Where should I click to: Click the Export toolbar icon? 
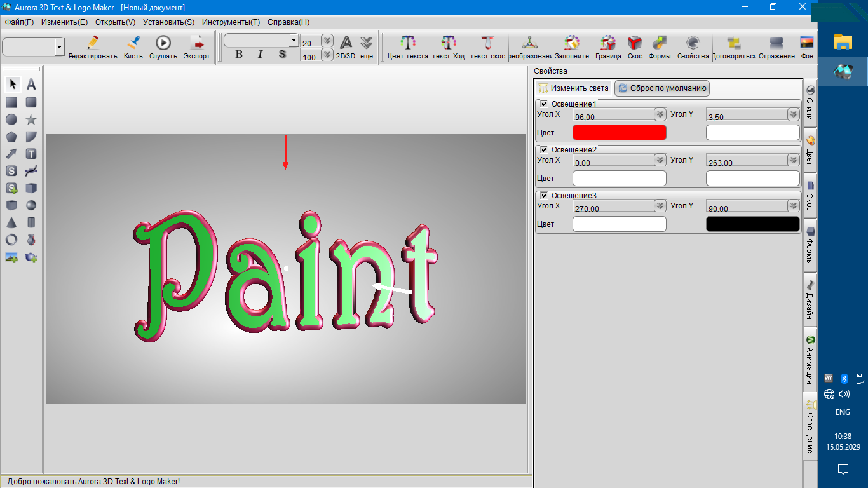[197, 43]
